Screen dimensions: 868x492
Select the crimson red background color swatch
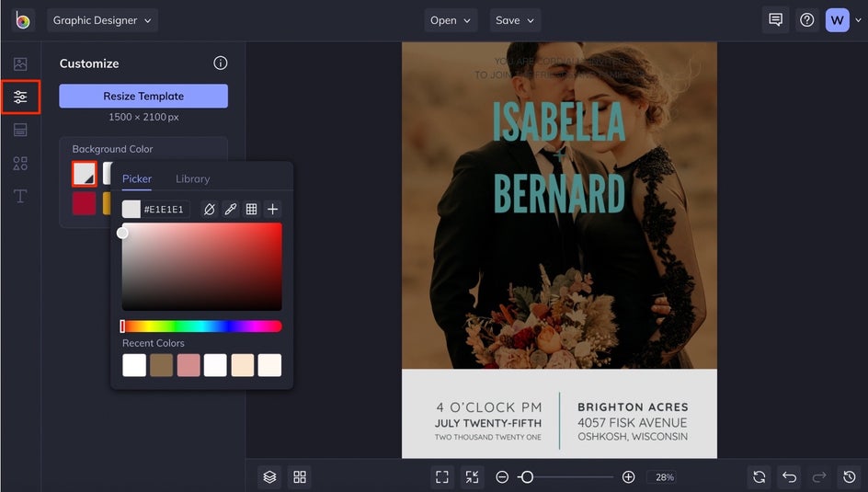point(85,203)
